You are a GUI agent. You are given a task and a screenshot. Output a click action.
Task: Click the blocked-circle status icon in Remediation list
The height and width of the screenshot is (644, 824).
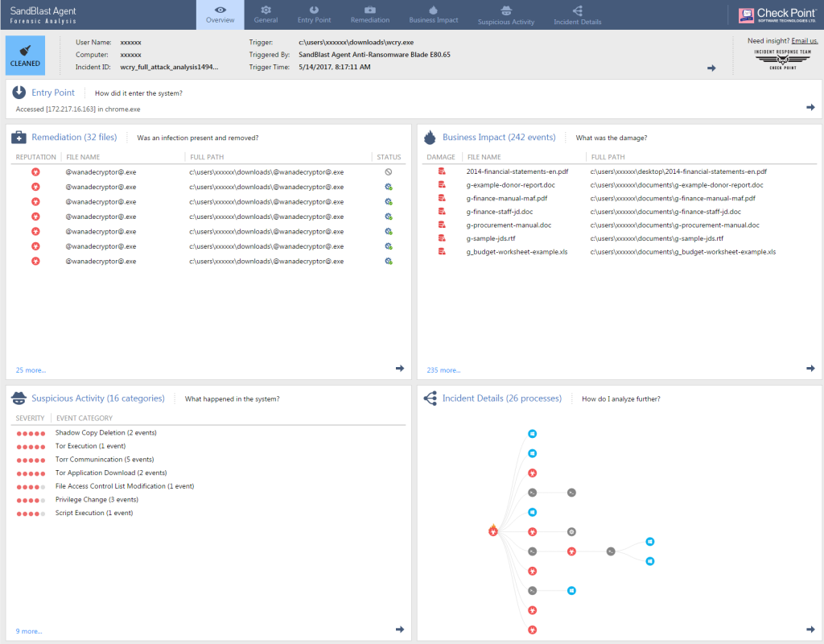(x=389, y=172)
